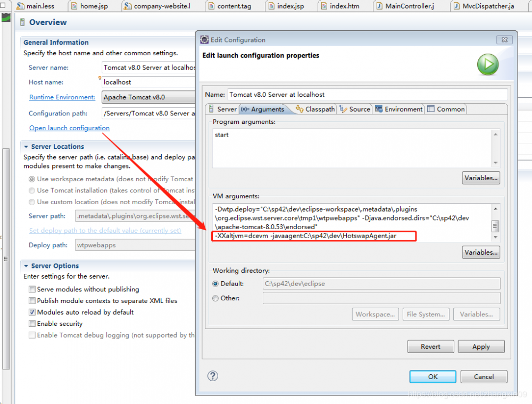Click Variables button under Working directory
Screen dimensions: 532x404
(x=476, y=315)
